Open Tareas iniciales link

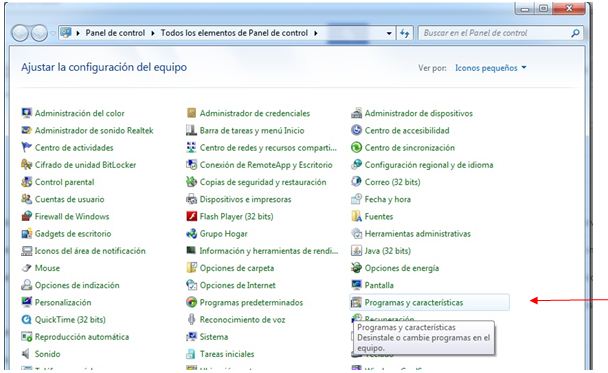pos(227,354)
